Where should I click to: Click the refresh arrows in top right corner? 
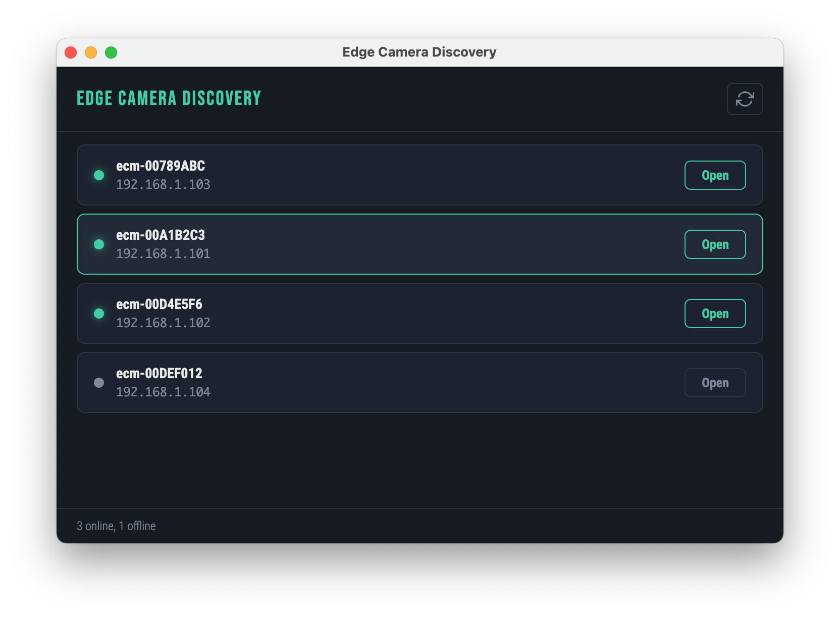point(745,99)
